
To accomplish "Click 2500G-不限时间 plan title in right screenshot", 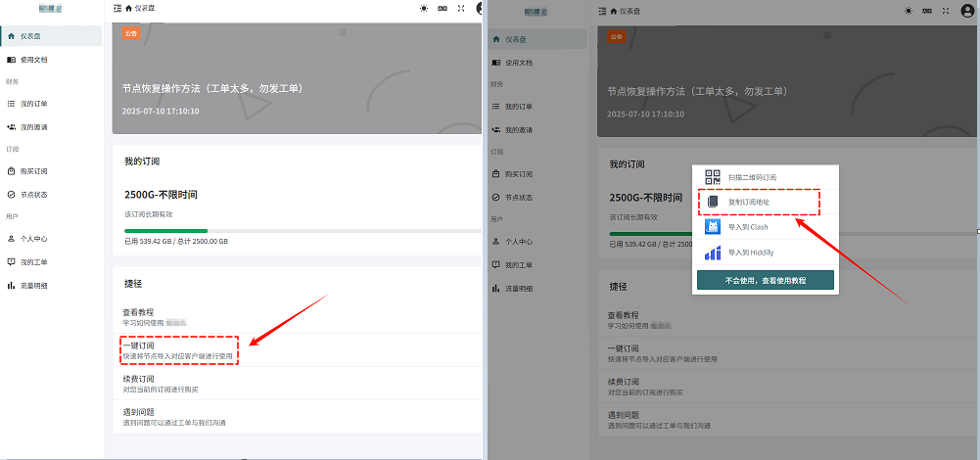I will [x=645, y=198].
